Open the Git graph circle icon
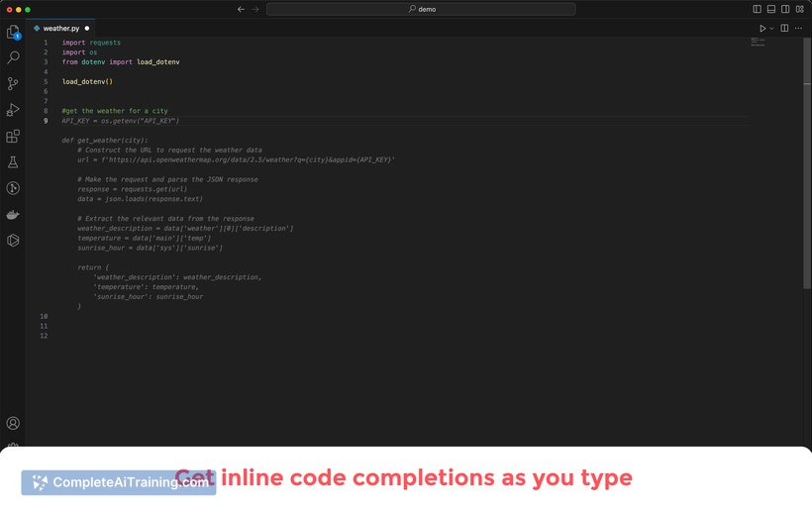The height and width of the screenshot is (508, 812). pyautogui.click(x=13, y=188)
